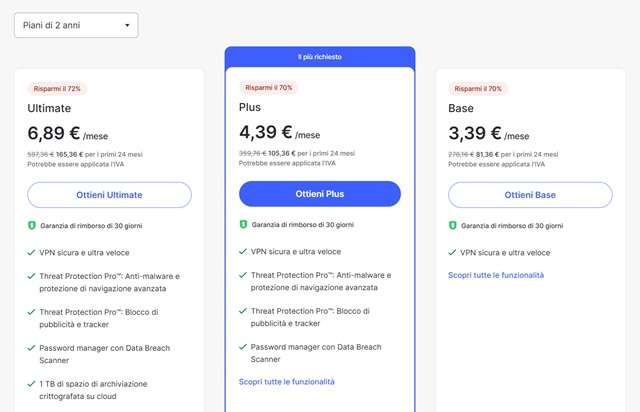Click the Il più richiesto banner
The width and height of the screenshot is (640, 412).
(x=320, y=57)
